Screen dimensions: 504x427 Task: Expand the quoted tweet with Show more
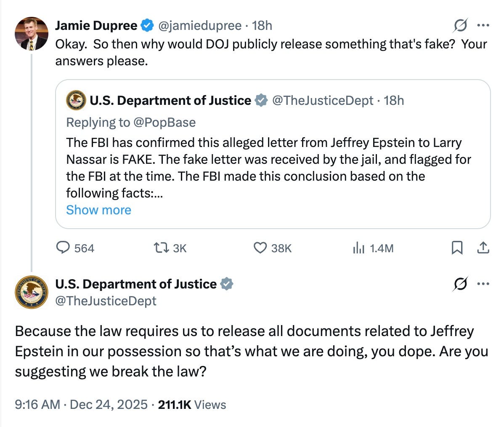click(98, 210)
